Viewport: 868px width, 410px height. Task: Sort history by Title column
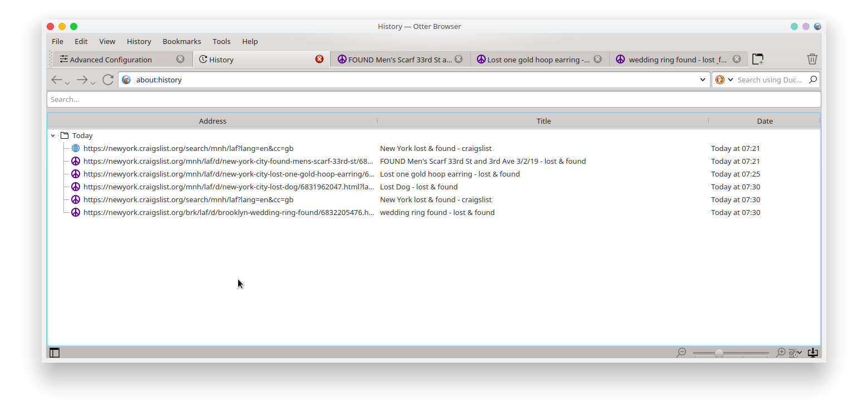point(544,121)
